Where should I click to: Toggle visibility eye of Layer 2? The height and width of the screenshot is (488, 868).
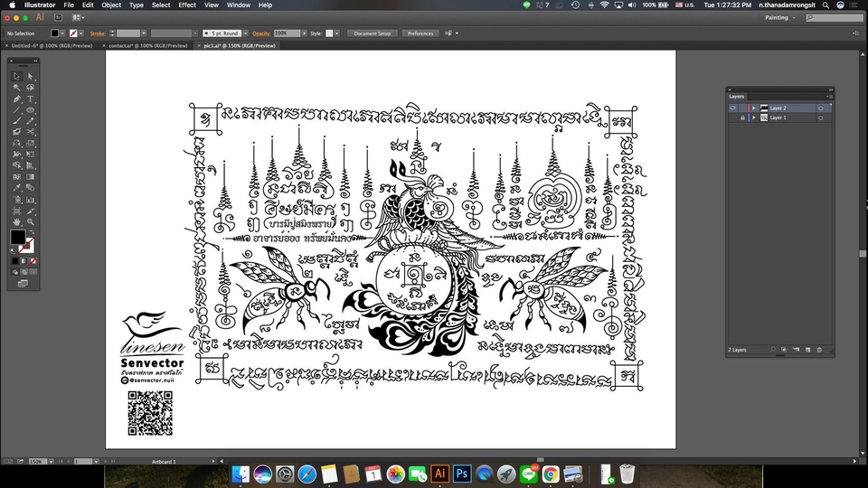click(x=733, y=108)
